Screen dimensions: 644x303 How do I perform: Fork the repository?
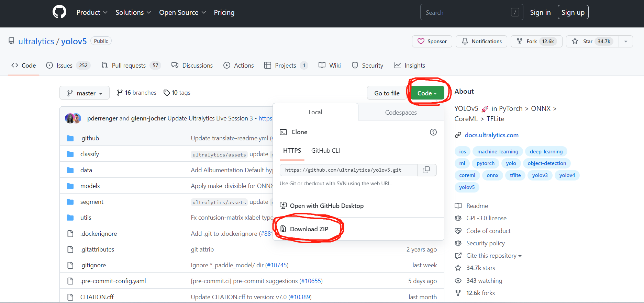pos(536,42)
